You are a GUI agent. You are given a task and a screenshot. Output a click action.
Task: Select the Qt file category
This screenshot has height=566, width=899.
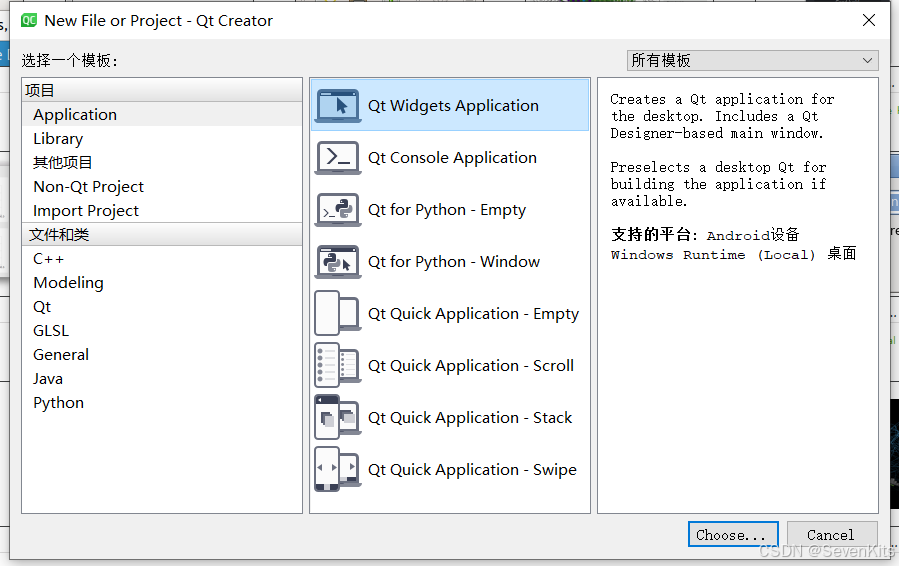click(162, 307)
